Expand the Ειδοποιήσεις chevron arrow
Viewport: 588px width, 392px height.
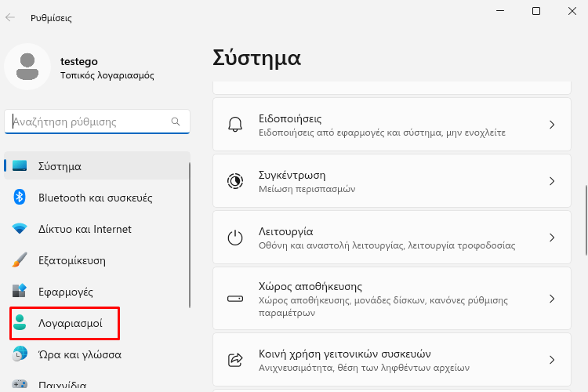pos(552,125)
